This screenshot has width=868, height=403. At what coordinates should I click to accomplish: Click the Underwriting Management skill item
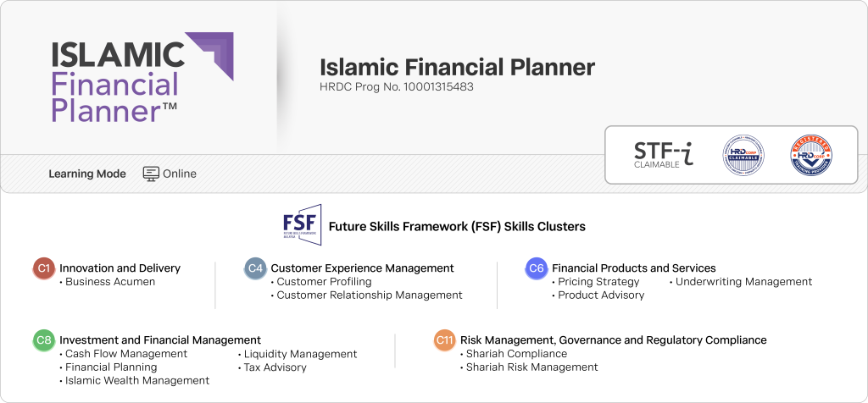coord(744,282)
